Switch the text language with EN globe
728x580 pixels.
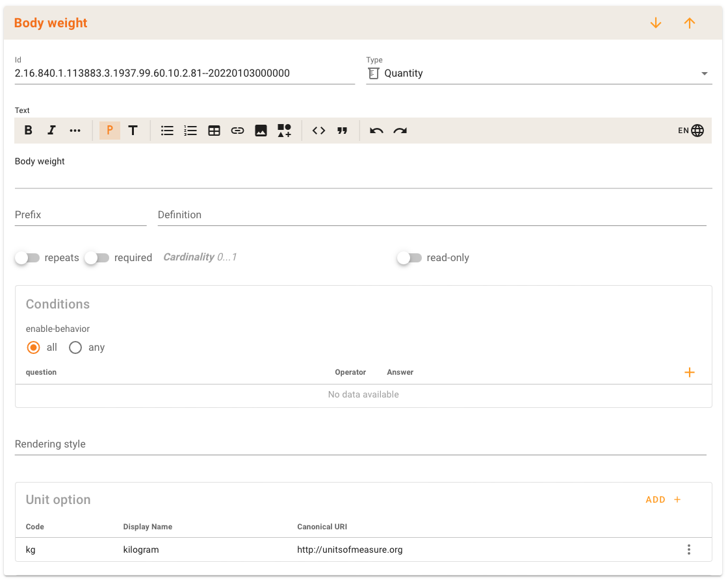coord(691,131)
